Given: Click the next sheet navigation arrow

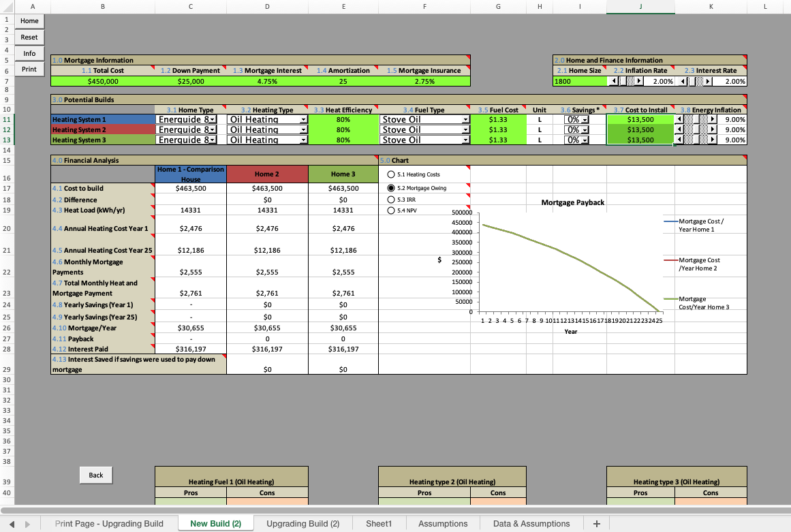Looking at the screenshot, I should [x=28, y=524].
